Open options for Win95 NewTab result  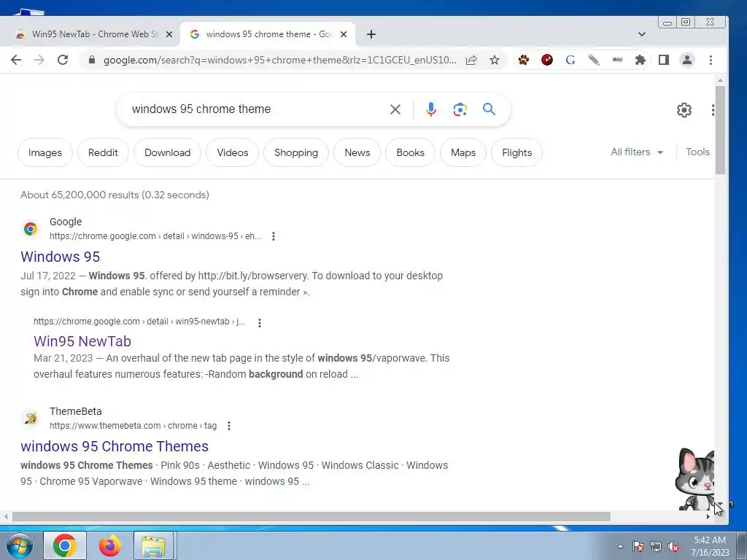(x=260, y=323)
